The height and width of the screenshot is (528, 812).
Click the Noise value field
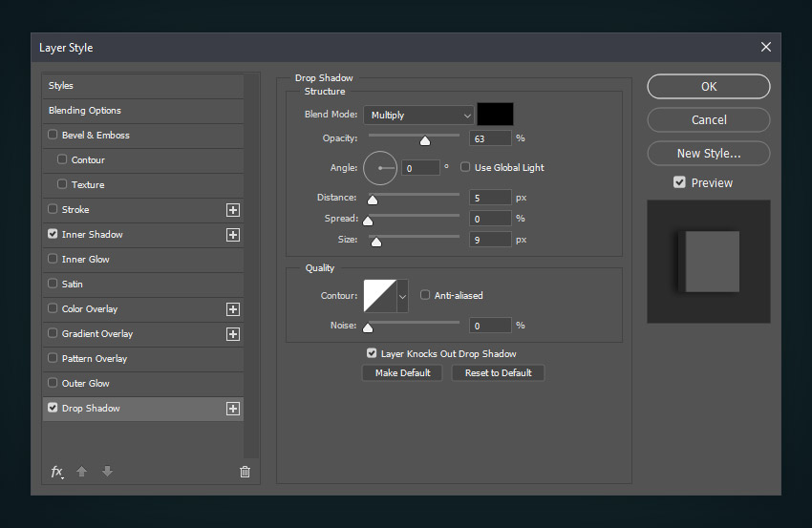pyautogui.click(x=490, y=326)
